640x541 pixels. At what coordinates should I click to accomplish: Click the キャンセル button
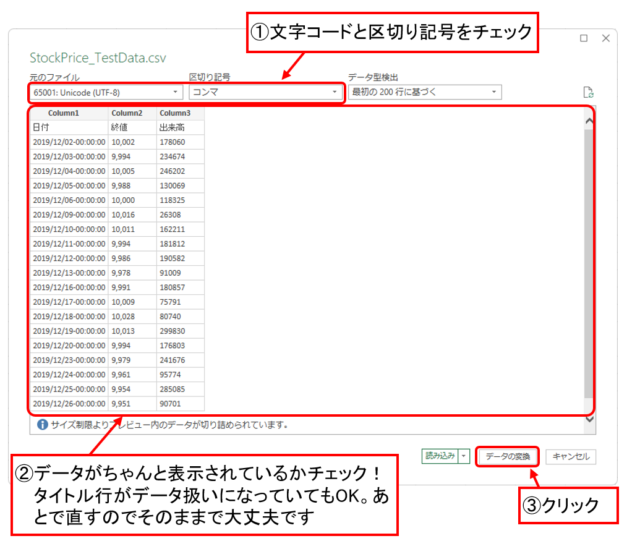(571, 456)
